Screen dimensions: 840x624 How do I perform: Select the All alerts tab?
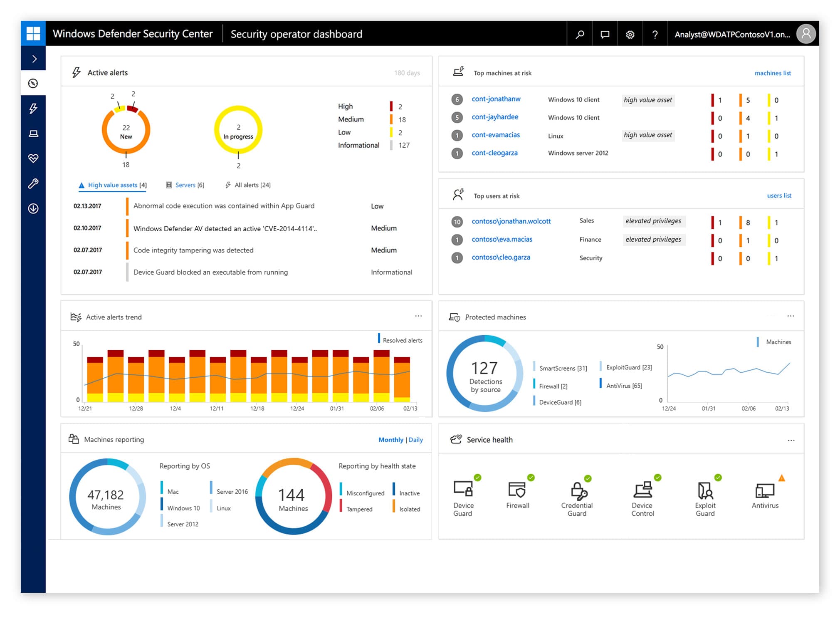[248, 185]
